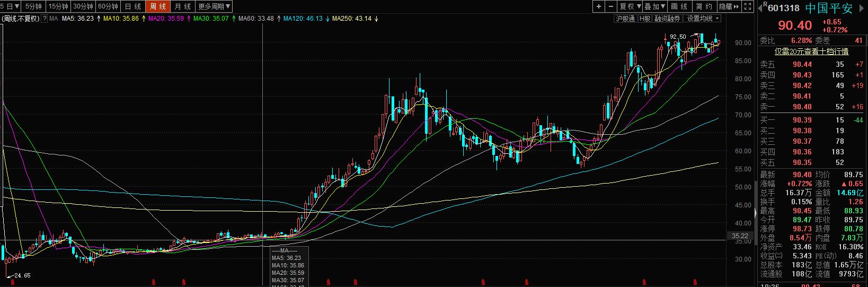Image resolution: width=868 pixels, height=287 pixels.
Task: Select the 买三 90.37 order row
Action: tap(811, 141)
